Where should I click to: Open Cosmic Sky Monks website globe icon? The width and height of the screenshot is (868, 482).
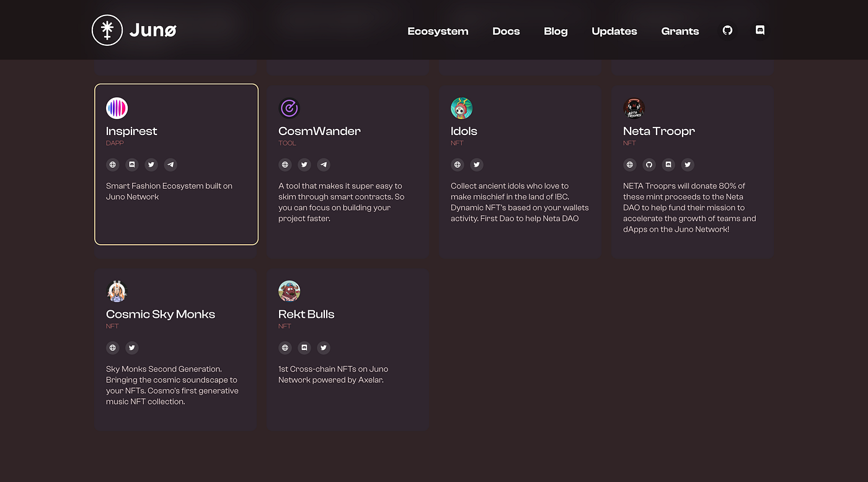tap(112, 348)
